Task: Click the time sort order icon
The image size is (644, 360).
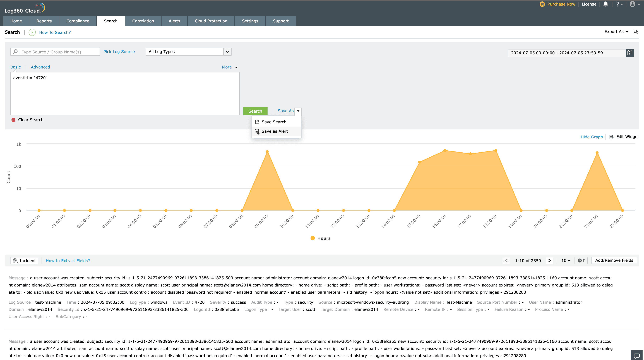Action: pyautogui.click(x=581, y=260)
